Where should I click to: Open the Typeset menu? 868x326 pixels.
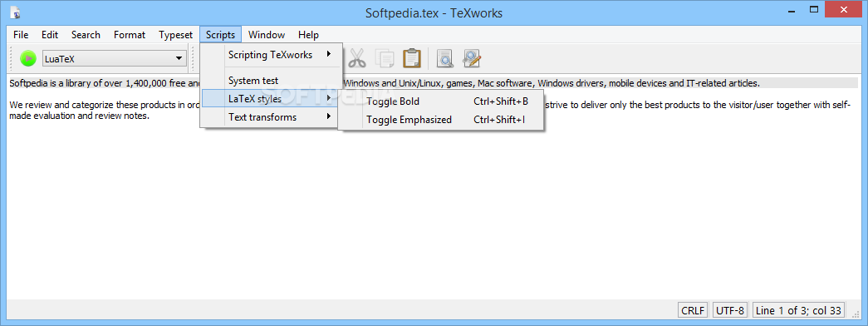pyautogui.click(x=175, y=34)
